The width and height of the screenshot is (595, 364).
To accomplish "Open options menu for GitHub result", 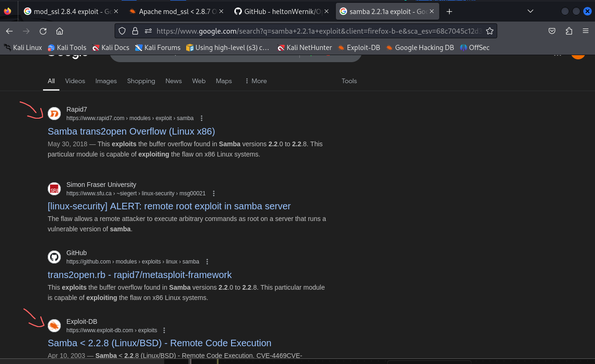I will (207, 262).
